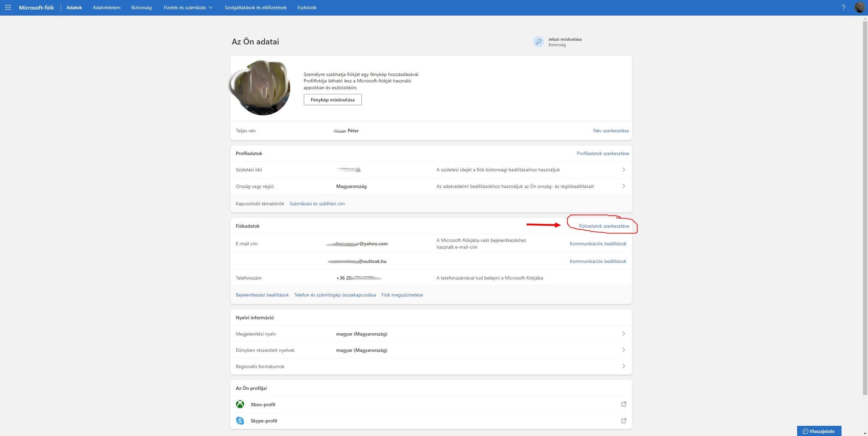
Task: Open the Fizetés és számlázás dropdown
Action: pos(188,8)
